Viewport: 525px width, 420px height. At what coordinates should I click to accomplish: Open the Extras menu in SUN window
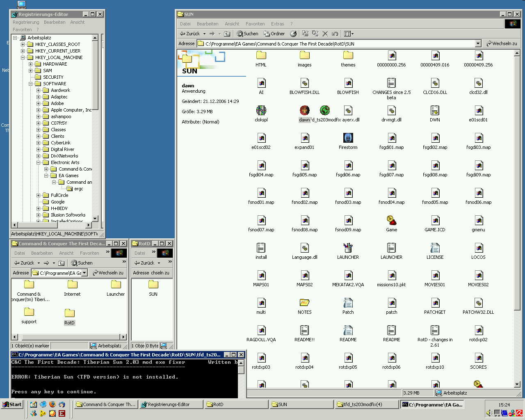click(277, 24)
